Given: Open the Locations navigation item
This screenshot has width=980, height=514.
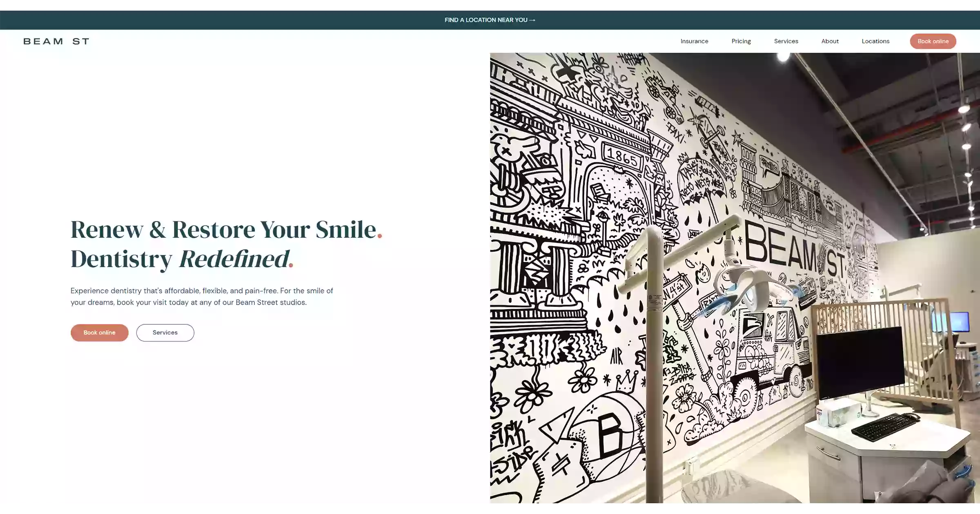Looking at the screenshot, I should point(875,41).
